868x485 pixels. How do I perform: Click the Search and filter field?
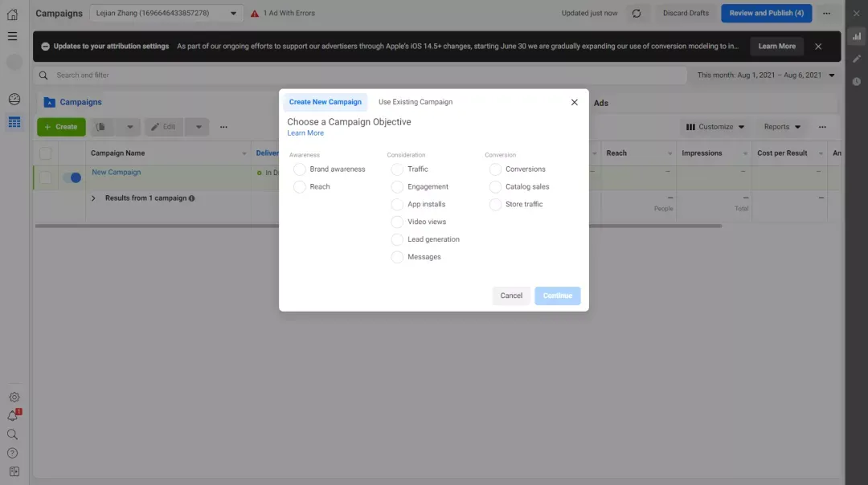(360, 75)
